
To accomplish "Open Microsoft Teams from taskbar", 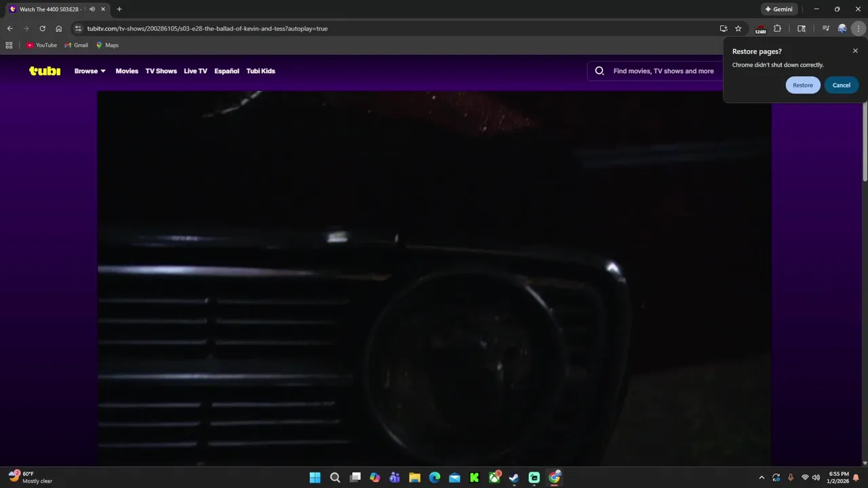I will tap(395, 478).
